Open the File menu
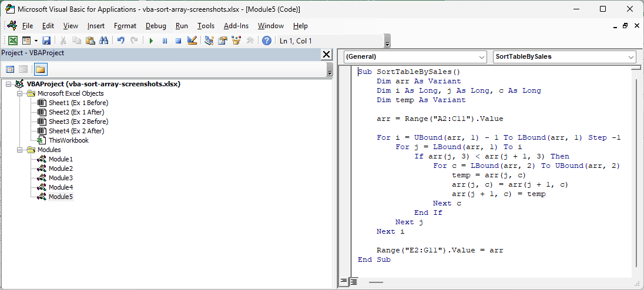The image size is (644, 290). tap(28, 26)
